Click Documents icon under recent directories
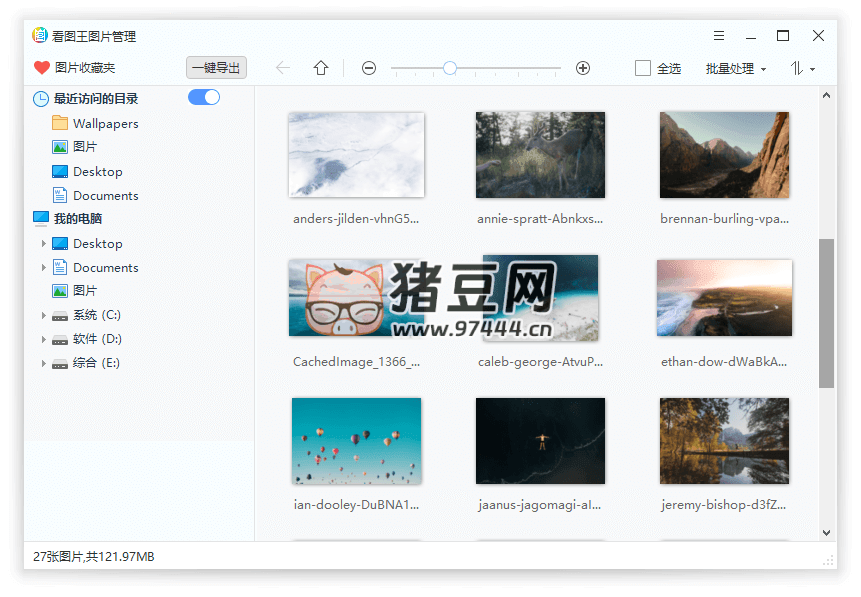The width and height of the screenshot is (861, 597). click(60, 196)
